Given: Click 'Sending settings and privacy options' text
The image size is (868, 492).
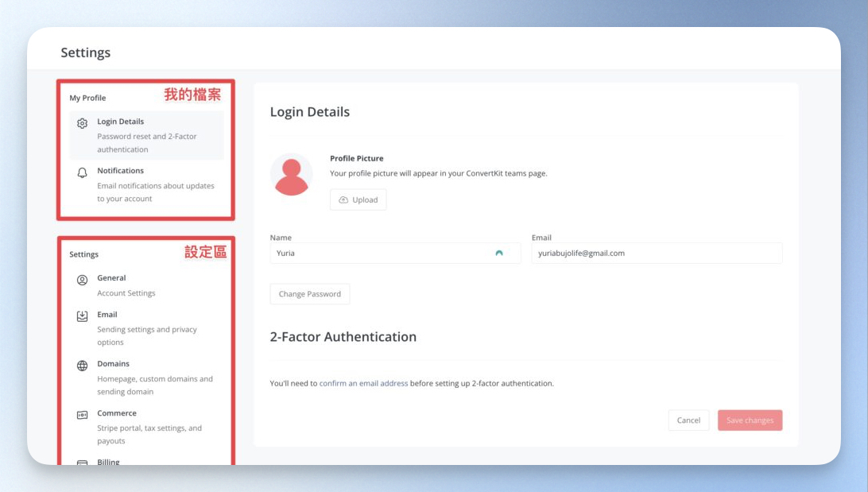Looking at the screenshot, I should pos(147,335).
